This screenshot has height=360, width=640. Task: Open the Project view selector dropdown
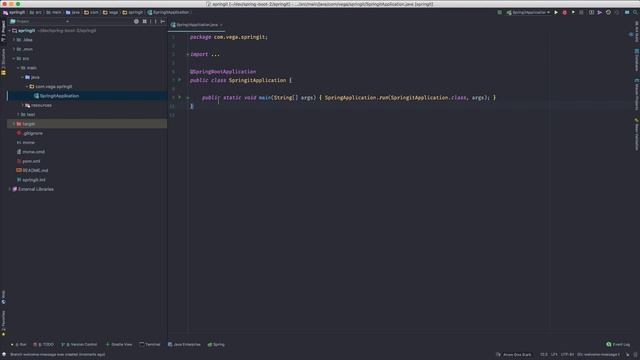[40, 21]
